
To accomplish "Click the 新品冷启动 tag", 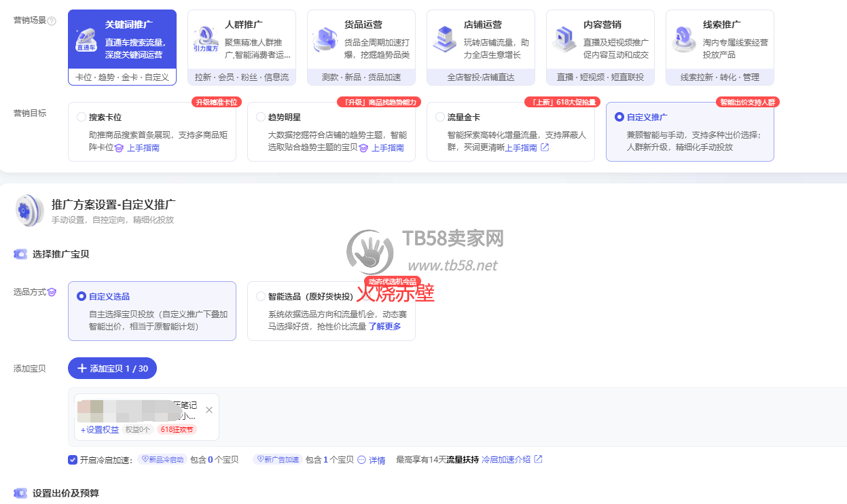I will (162, 459).
